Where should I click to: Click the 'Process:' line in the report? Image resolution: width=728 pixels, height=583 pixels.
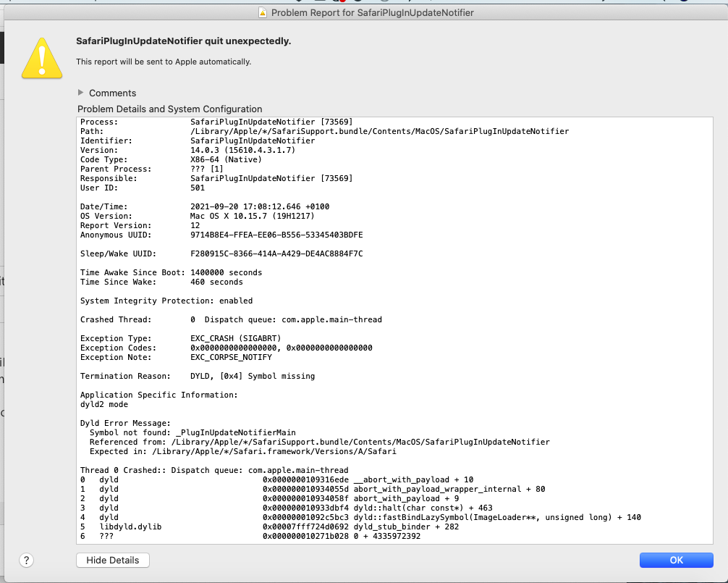point(216,122)
